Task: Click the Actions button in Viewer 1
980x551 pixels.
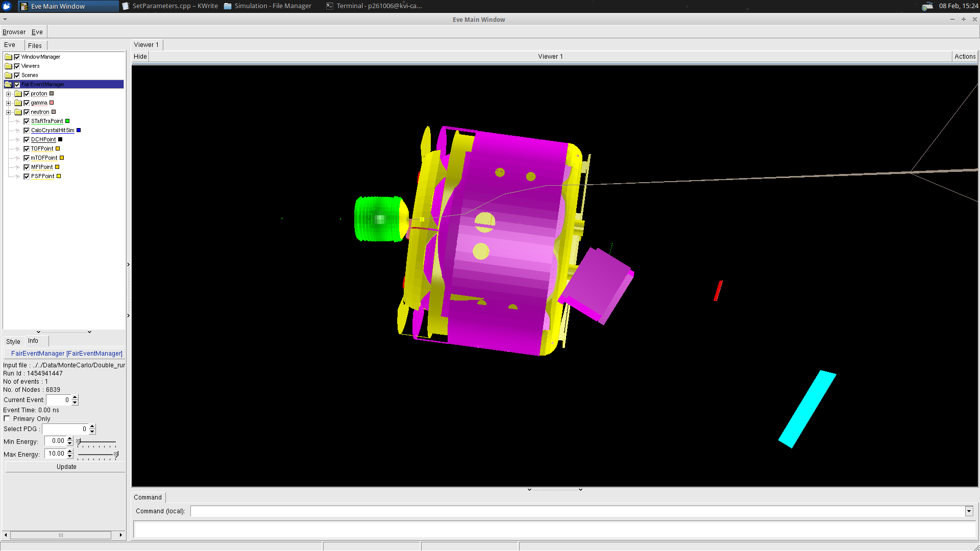Action: pos(965,57)
